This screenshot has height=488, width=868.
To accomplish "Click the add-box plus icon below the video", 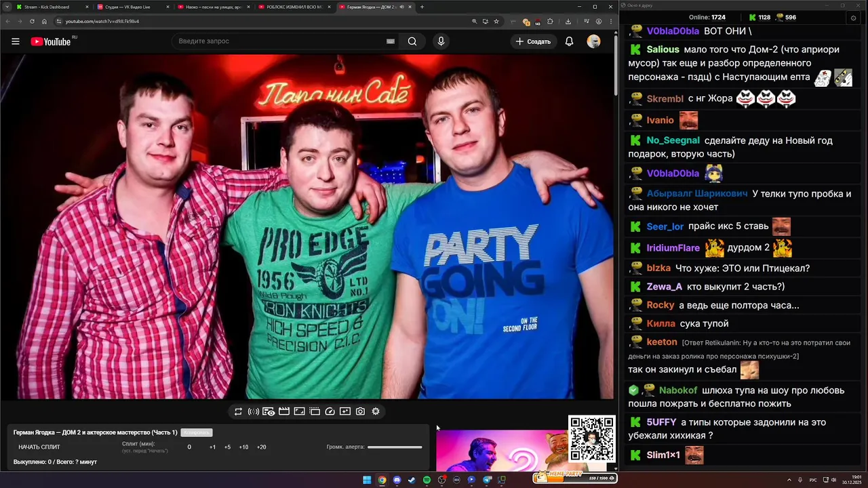I will point(345,411).
